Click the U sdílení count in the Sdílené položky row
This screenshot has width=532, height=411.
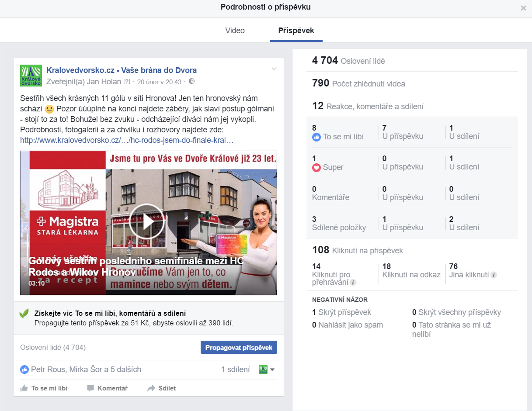coord(464,223)
